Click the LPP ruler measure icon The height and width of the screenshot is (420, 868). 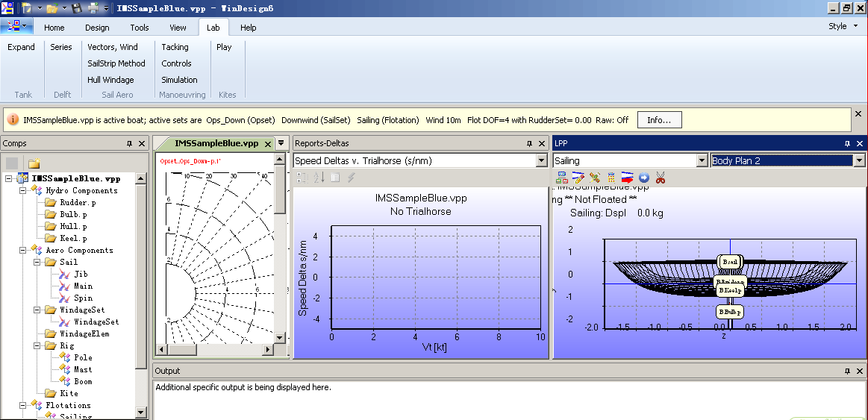tap(595, 178)
